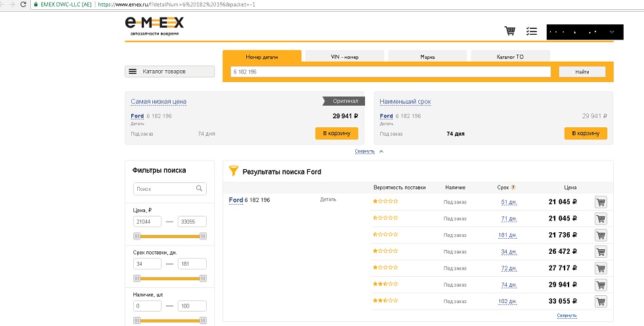Open the Каталог товаров menu
The width and height of the screenshot is (644, 326).
(x=169, y=71)
